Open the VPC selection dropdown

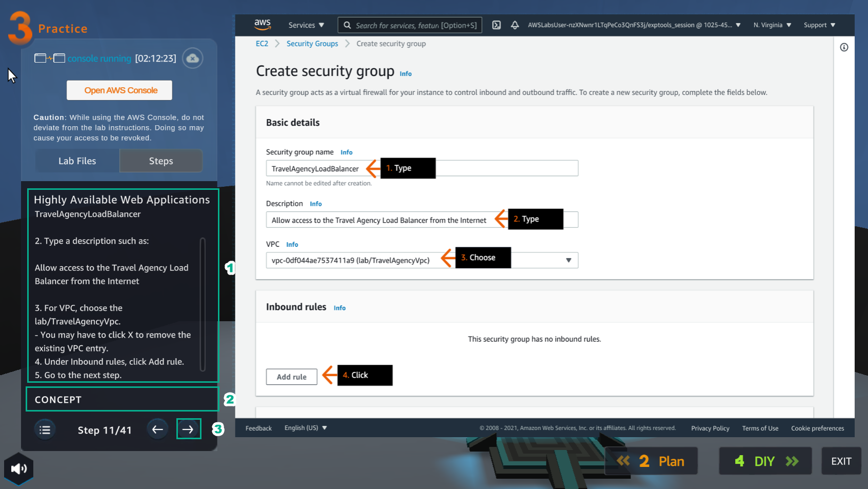click(x=422, y=260)
